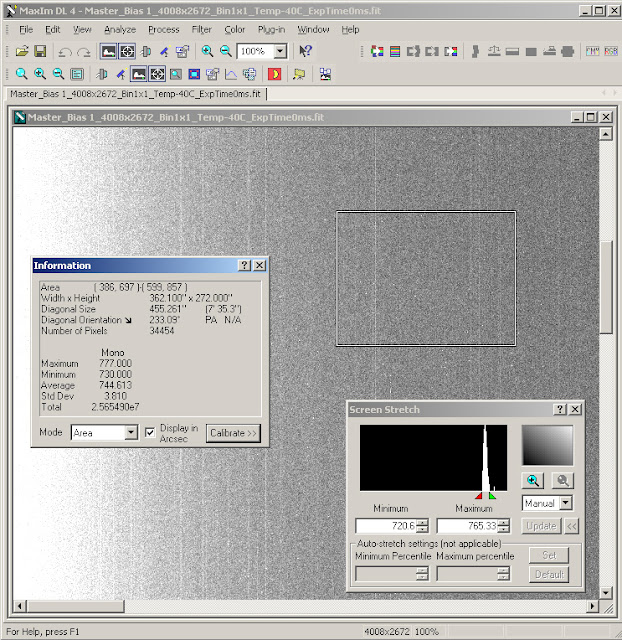Click the blue full-screen square icon
622x640 pixels.
[194, 74]
